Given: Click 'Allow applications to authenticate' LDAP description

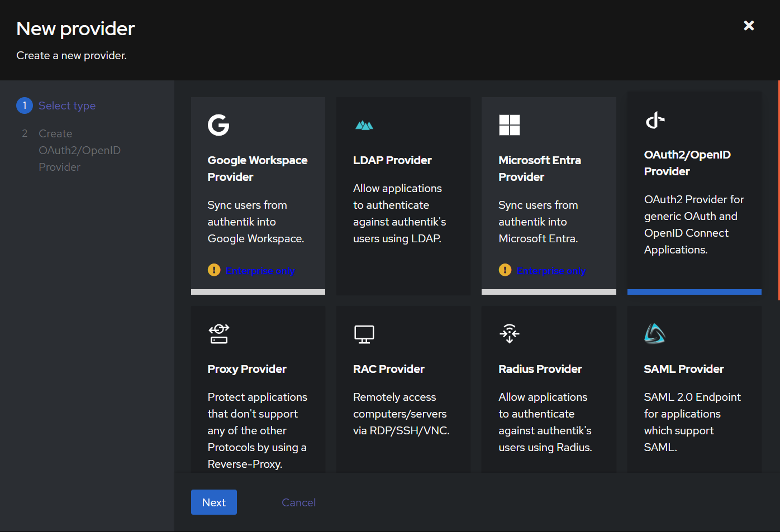Looking at the screenshot, I should click(399, 213).
